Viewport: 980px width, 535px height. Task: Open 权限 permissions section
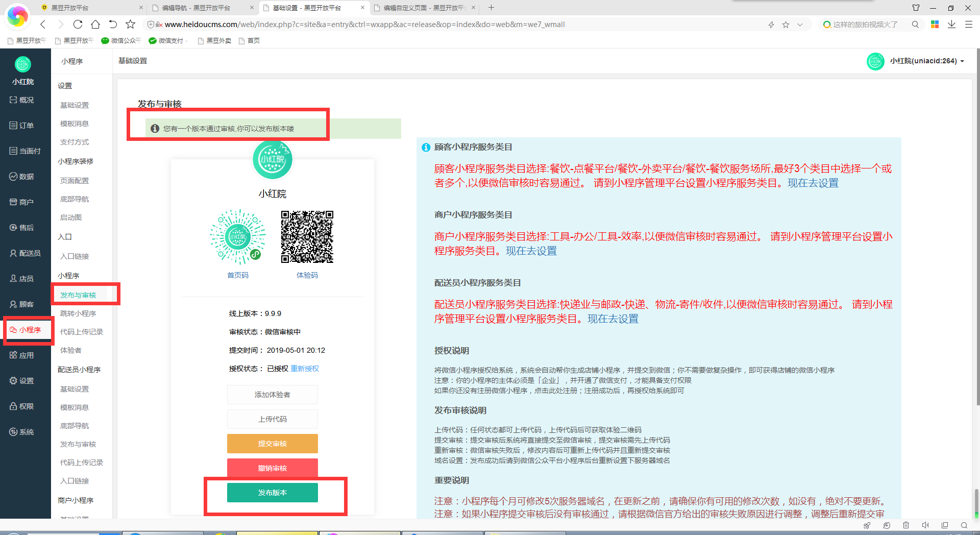22,406
